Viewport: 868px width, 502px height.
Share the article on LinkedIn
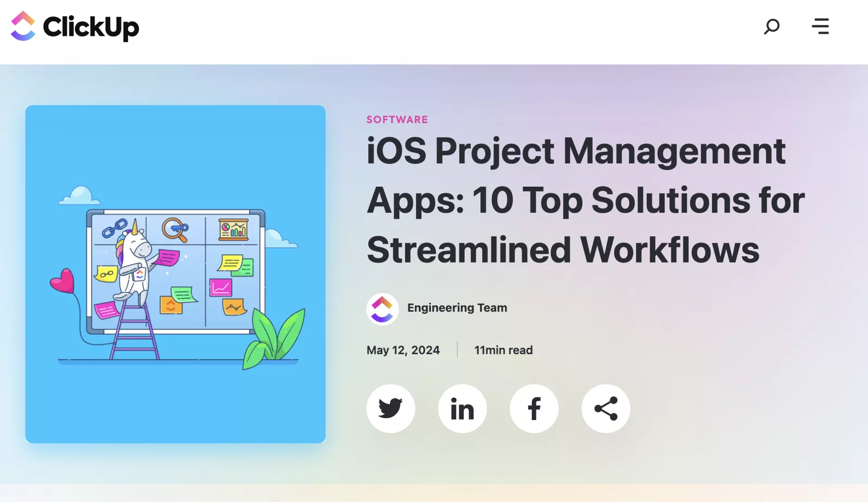[x=462, y=409]
